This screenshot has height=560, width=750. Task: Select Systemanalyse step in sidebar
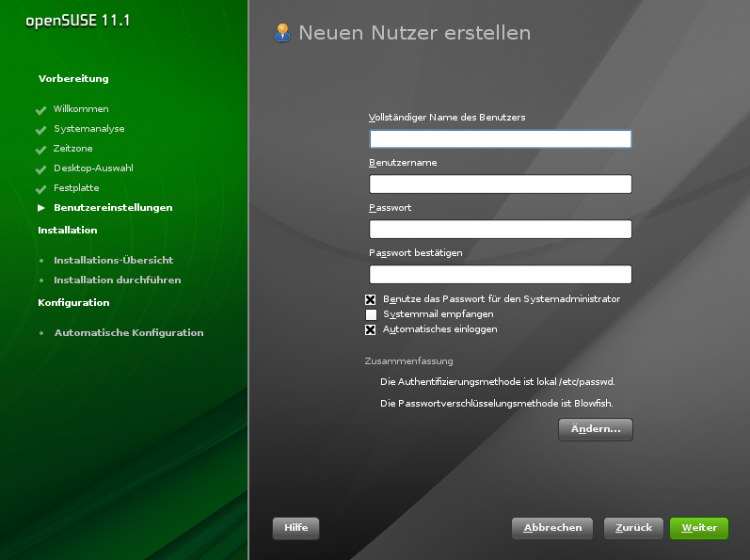tap(89, 129)
